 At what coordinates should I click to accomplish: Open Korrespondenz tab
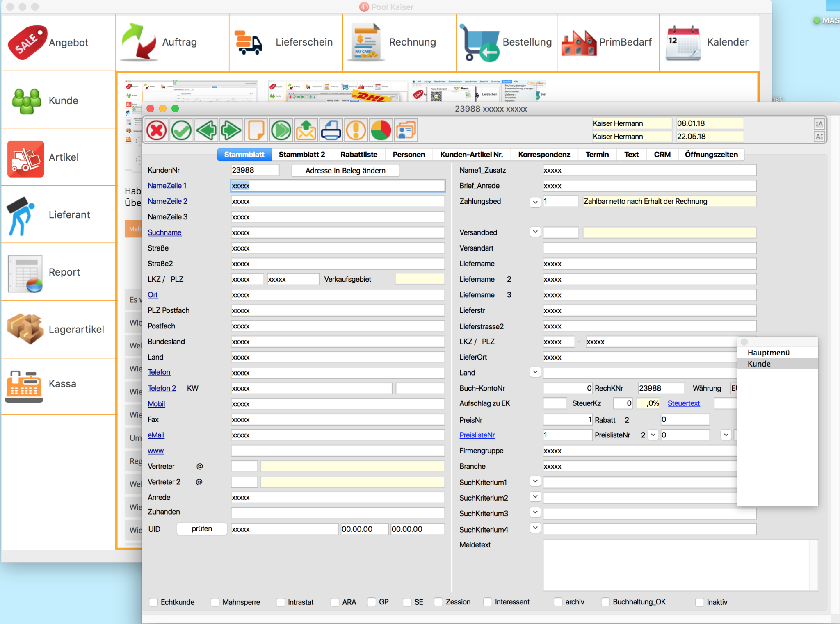544,155
